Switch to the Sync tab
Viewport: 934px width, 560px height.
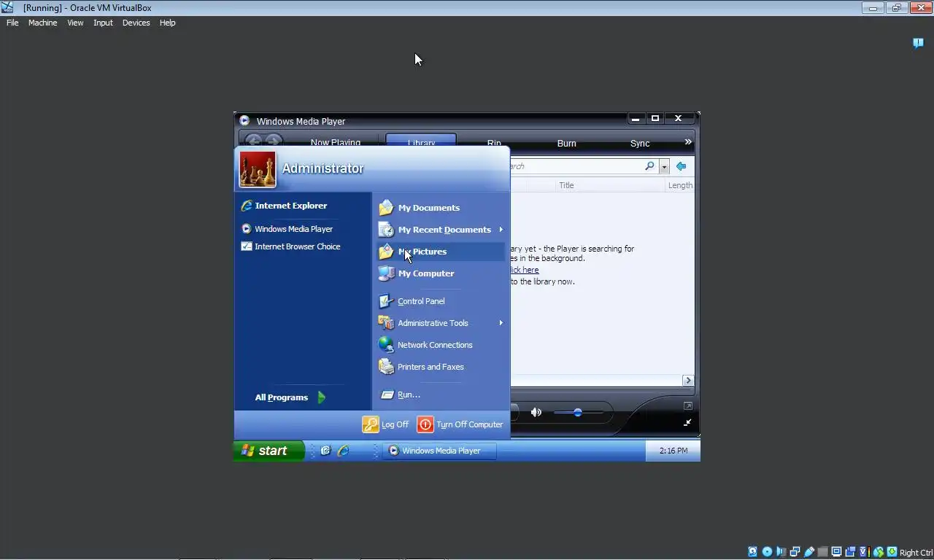pos(640,144)
